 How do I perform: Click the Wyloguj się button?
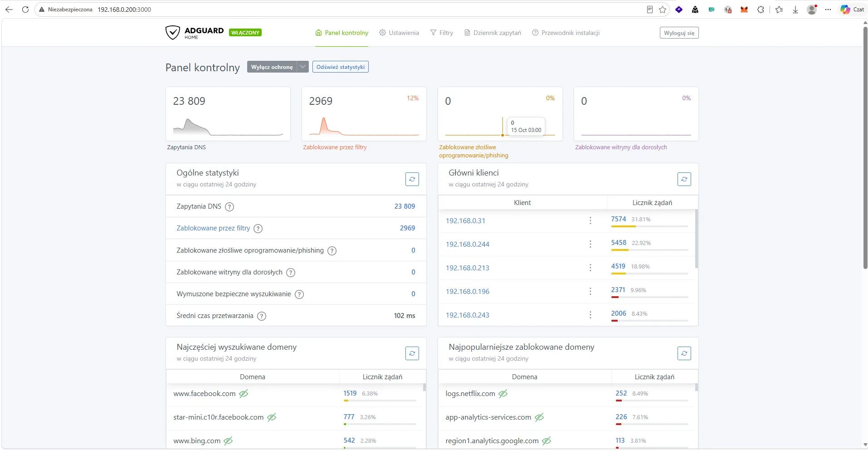pyautogui.click(x=679, y=33)
